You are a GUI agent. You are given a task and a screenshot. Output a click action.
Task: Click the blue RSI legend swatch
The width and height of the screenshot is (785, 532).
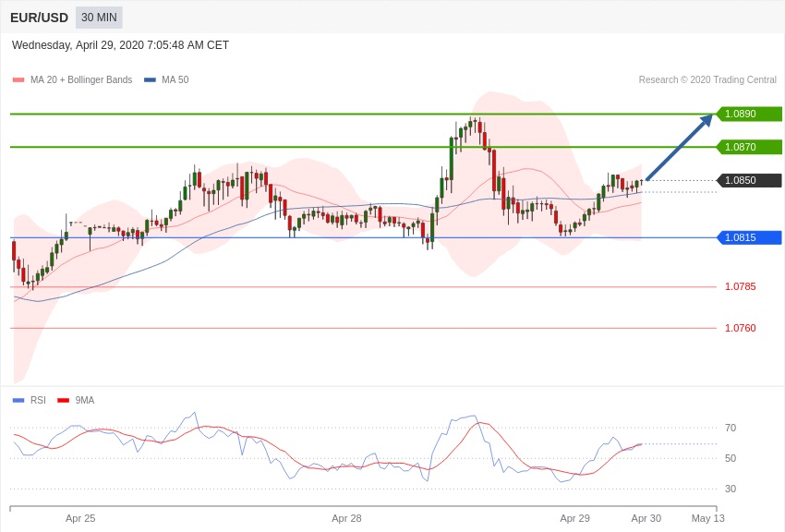pos(18,400)
